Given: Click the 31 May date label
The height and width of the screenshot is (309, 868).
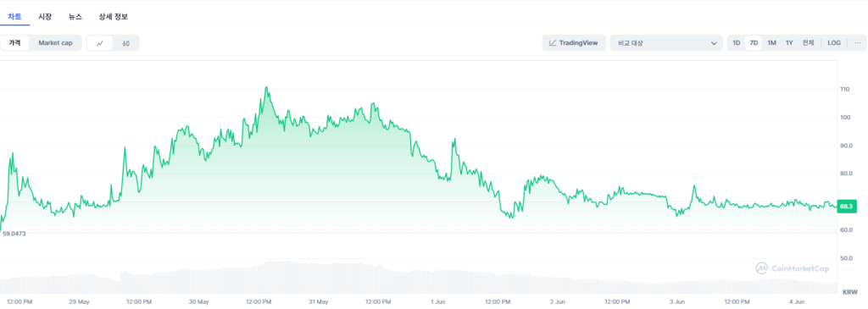Looking at the screenshot, I should pyautogui.click(x=319, y=302).
